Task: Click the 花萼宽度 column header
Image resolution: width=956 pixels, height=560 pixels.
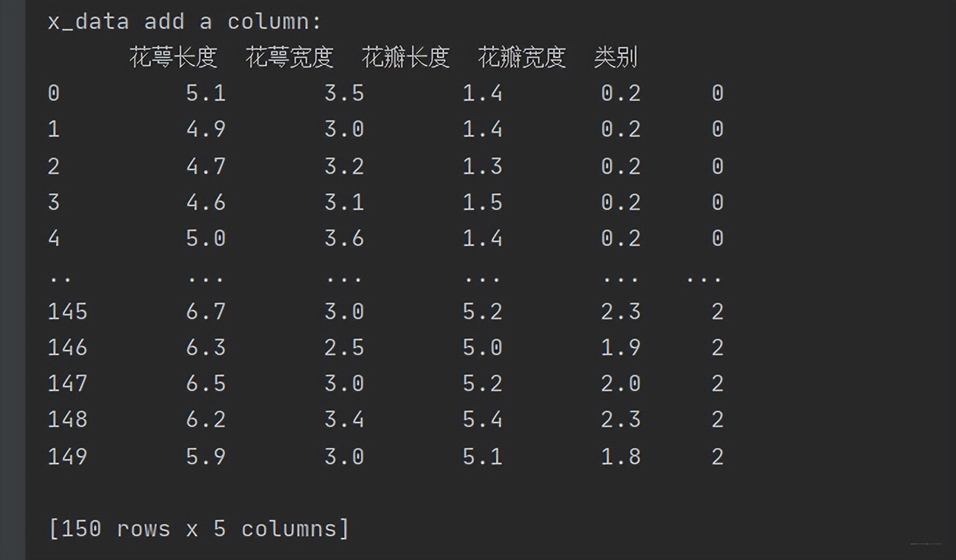Action: pyautogui.click(x=290, y=57)
